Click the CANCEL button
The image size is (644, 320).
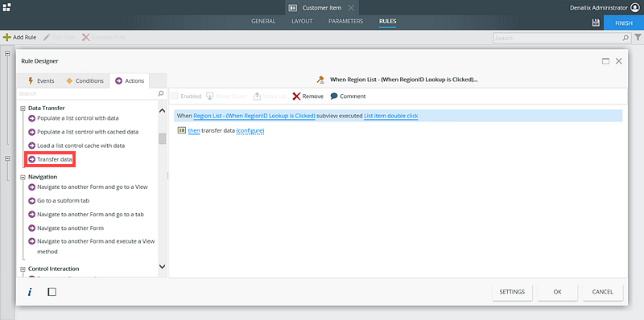(602, 292)
